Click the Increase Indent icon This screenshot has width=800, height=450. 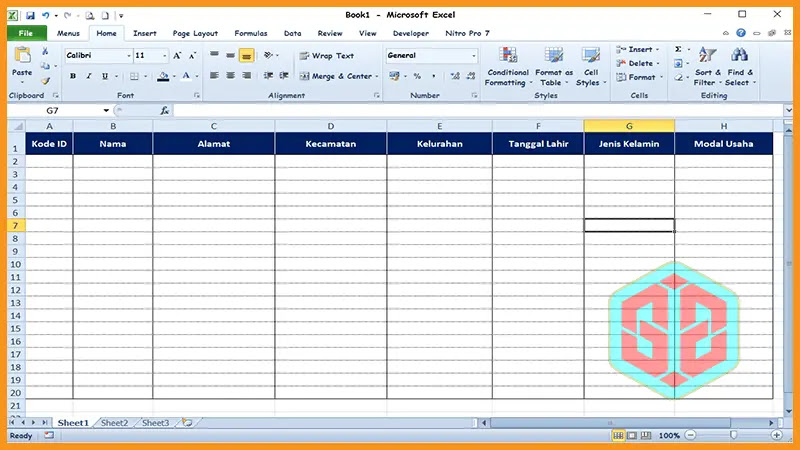[x=284, y=76]
